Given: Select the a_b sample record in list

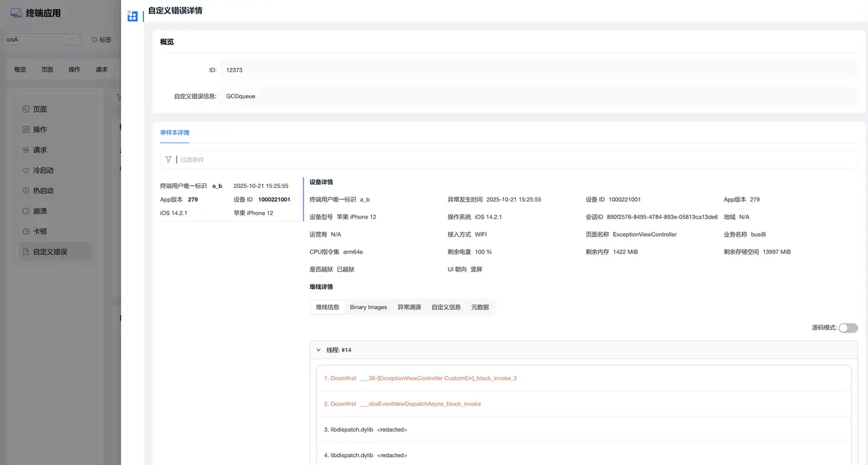Looking at the screenshot, I should click(x=231, y=199).
